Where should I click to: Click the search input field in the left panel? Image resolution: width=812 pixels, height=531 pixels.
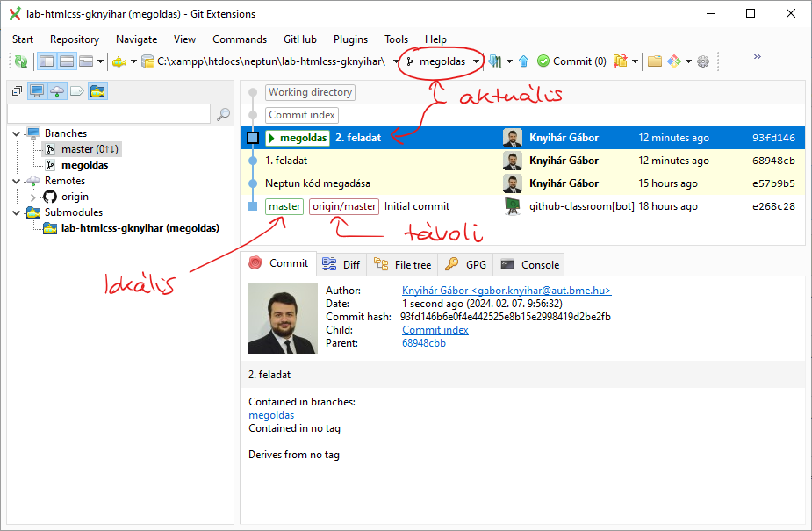tap(108, 114)
